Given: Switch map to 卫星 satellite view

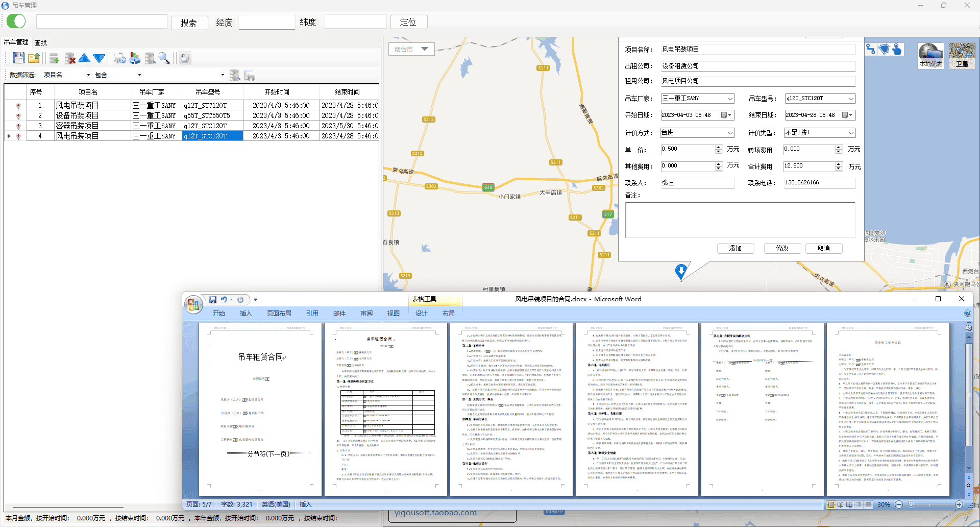Looking at the screenshot, I should [962, 55].
